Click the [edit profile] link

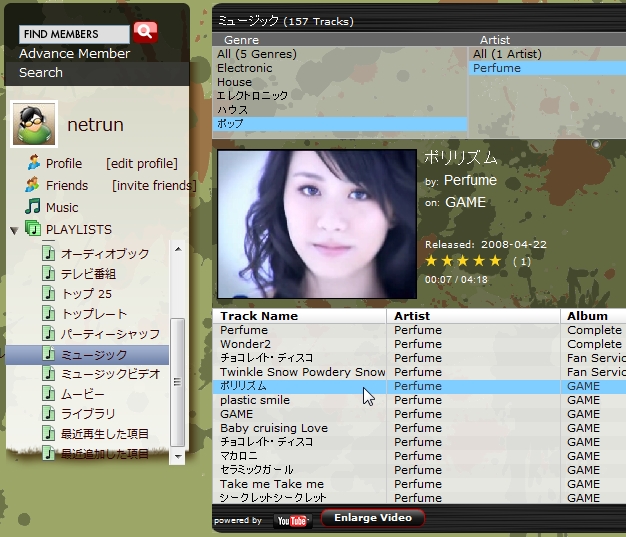(142, 164)
